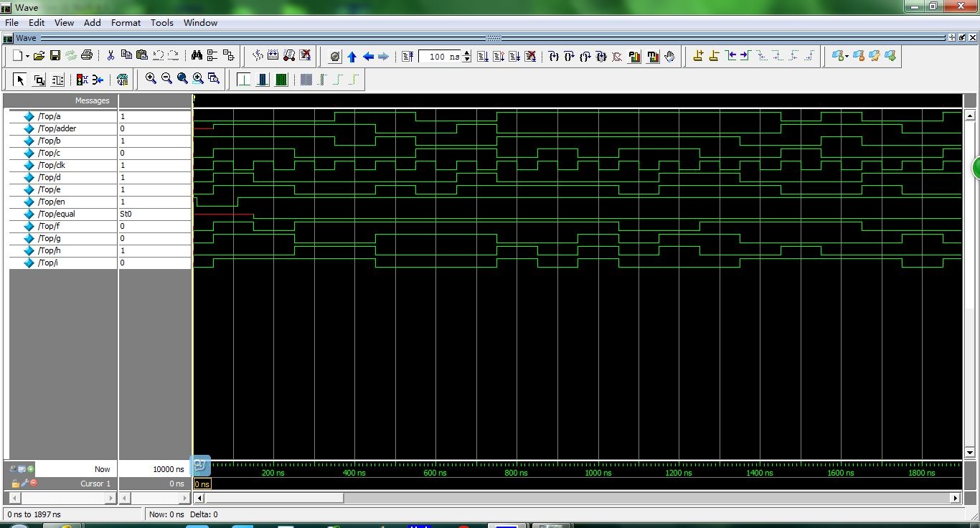Activate the Select Mode arrow tool

tap(20, 80)
